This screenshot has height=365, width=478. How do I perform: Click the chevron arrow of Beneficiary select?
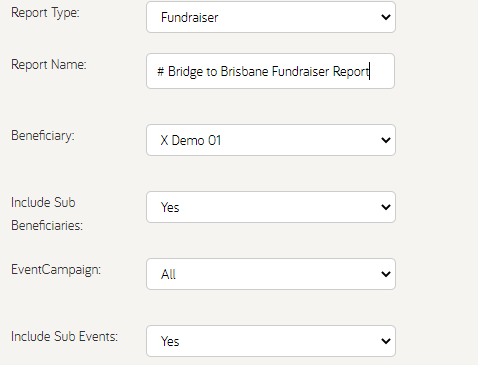(x=386, y=140)
